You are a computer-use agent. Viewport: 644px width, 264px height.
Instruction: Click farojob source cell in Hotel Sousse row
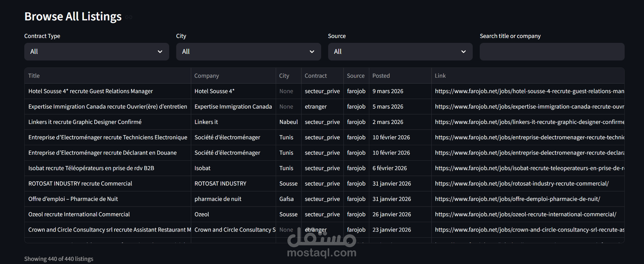pyautogui.click(x=356, y=91)
